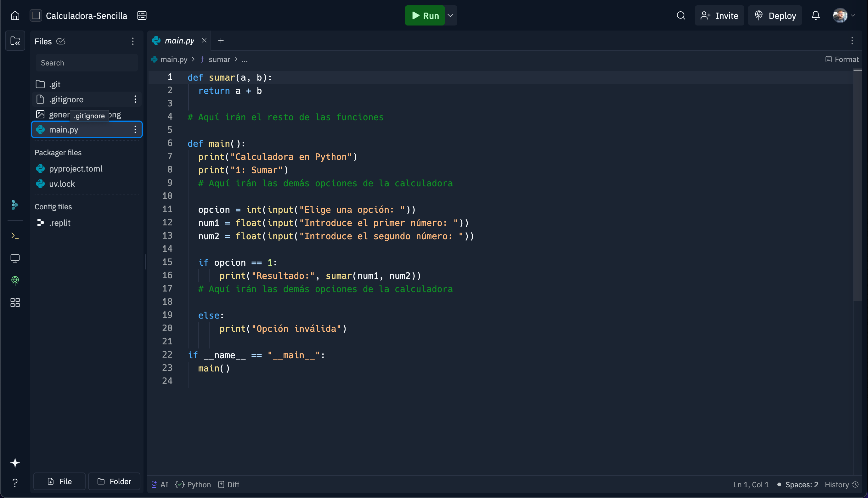Open the notifications bell

click(x=815, y=16)
